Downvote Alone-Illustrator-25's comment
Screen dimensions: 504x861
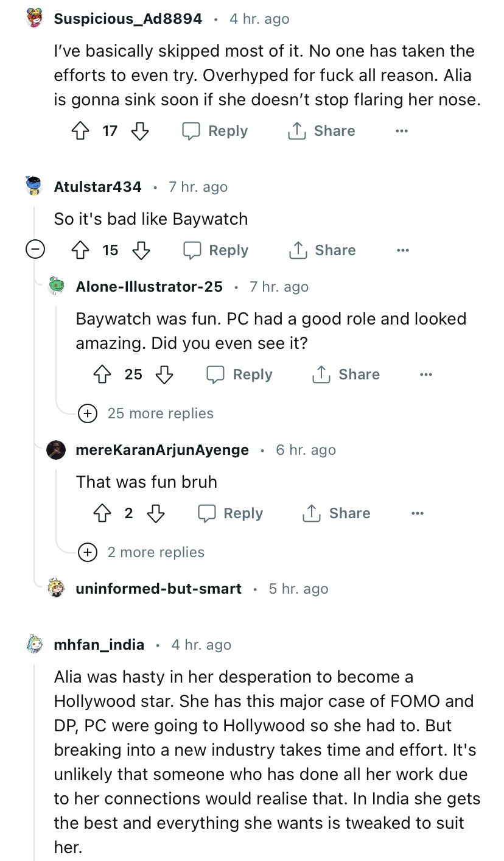pyautogui.click(x=164, y=374)
